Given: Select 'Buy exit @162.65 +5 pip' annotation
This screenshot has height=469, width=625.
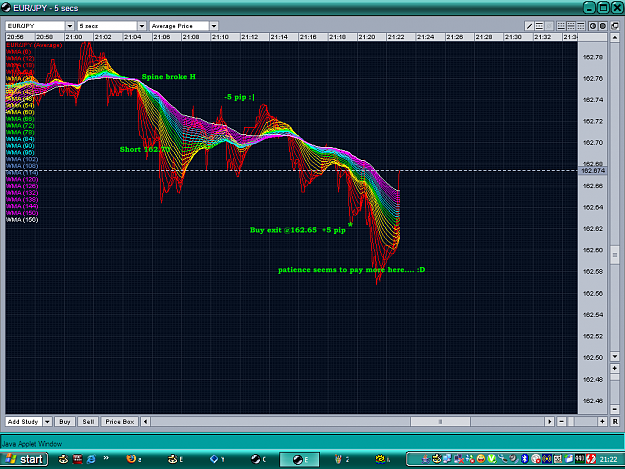Looking at the screenshot, I should 297,230.
